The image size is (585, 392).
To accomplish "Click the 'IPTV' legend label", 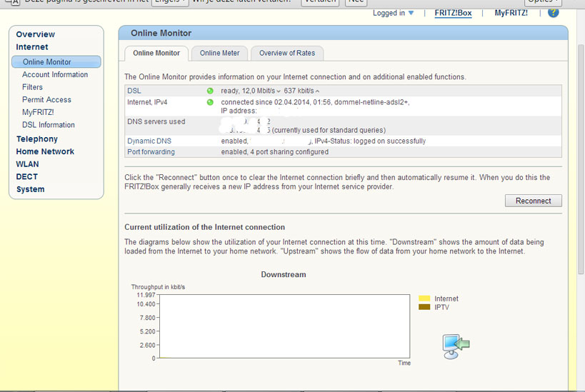I will (441, 307).
